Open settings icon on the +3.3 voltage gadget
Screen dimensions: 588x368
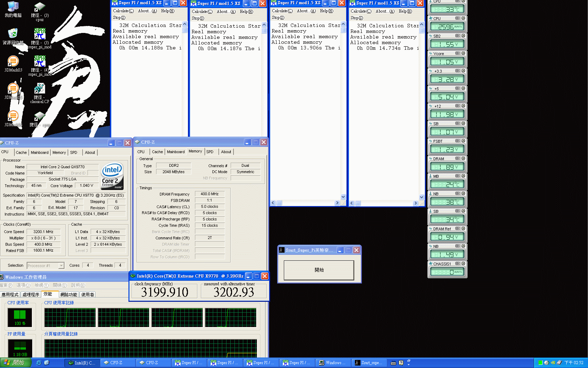pos(457,71)
